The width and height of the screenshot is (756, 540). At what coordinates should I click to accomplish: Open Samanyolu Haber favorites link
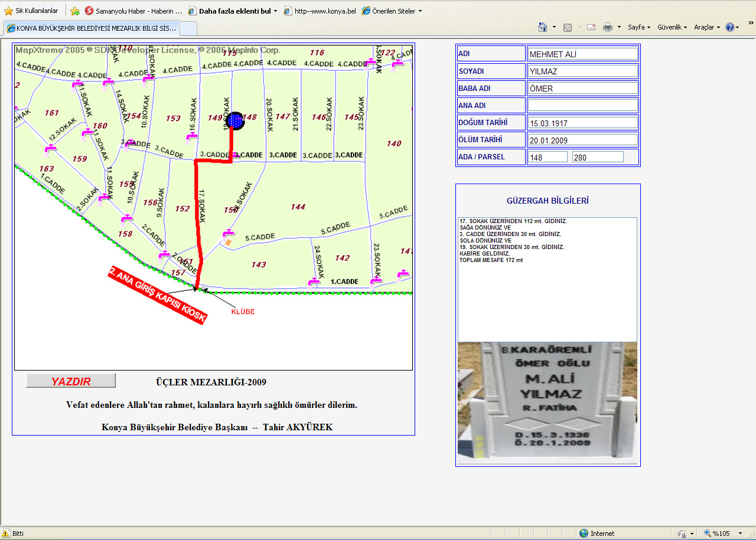point(133,11)
